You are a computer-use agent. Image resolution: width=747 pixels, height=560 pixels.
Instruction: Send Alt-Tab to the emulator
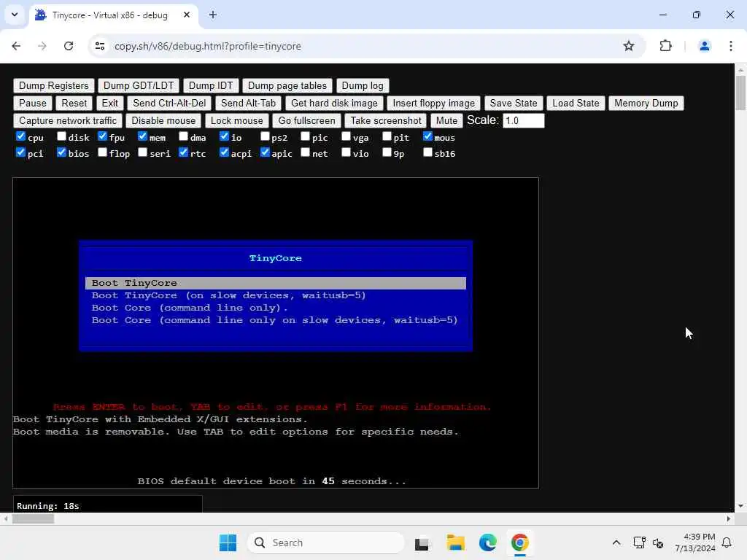(248, 104)
